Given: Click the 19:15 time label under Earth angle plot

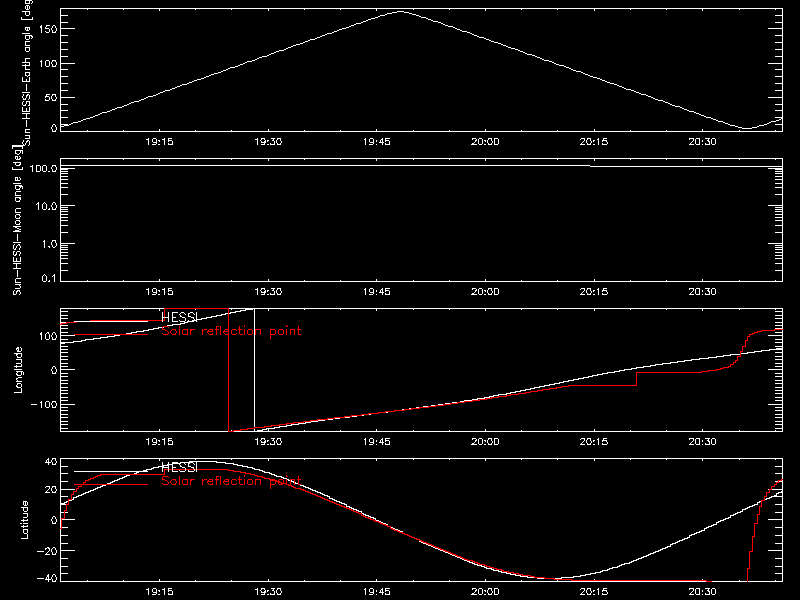Looking at the screenshot, I should [159, 142].
